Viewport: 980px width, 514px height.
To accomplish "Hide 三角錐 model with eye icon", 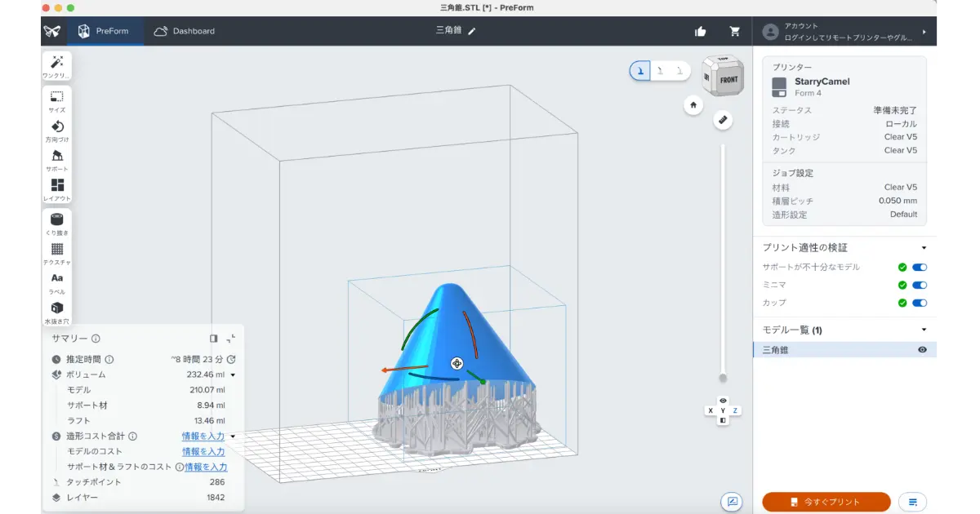I will (922, 350).
